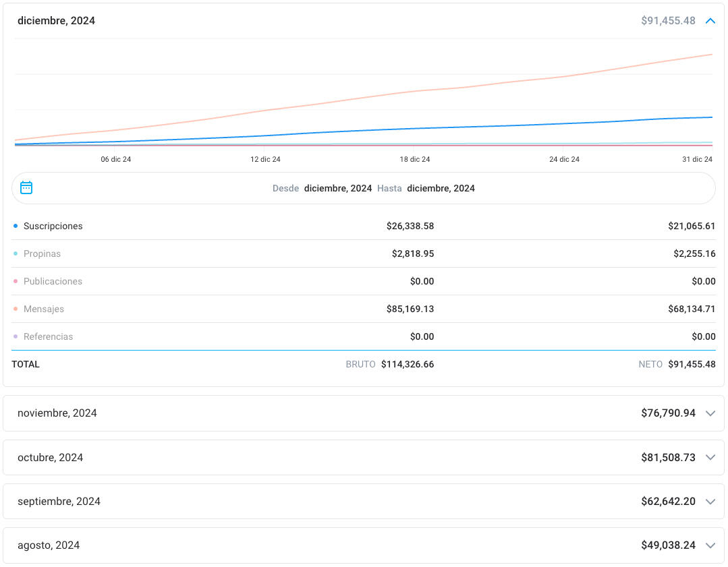Toggle the Publicaciones pink legend dot

point(16,281)
